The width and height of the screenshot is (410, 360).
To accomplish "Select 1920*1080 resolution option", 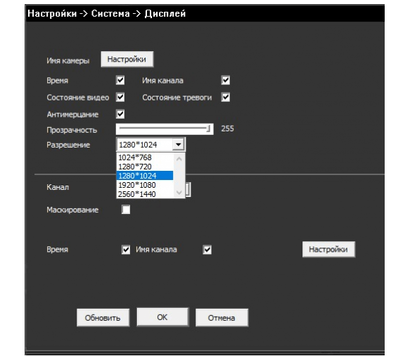I will point(145,185).
